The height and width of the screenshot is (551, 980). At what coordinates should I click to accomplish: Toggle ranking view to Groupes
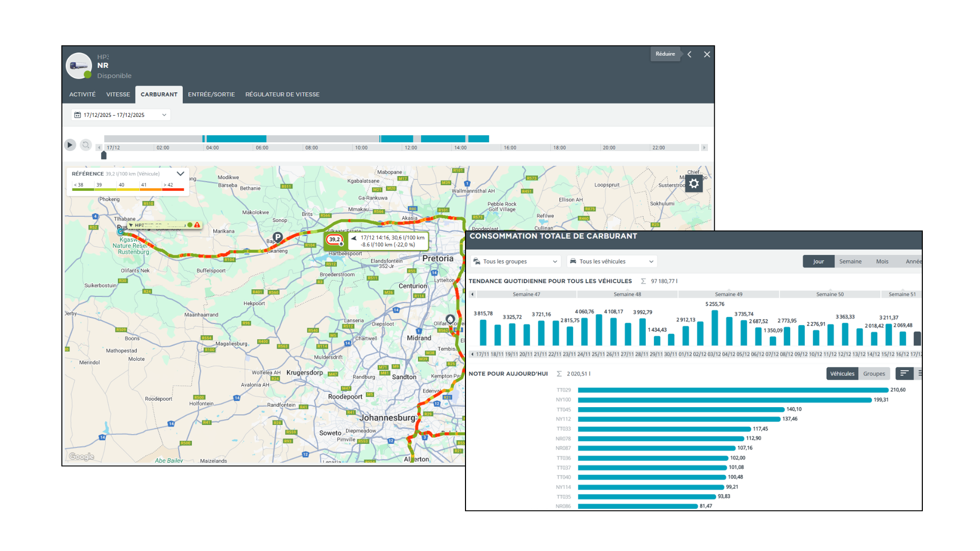[x=874, y=373]
